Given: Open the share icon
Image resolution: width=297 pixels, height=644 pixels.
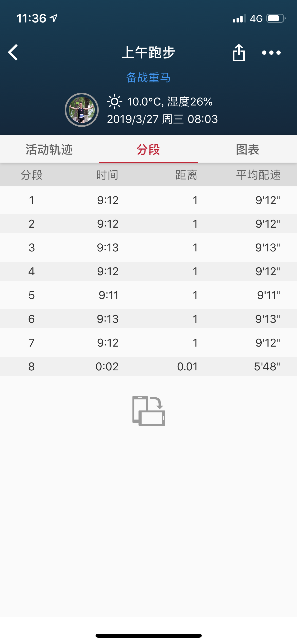Looking at the screenshot, I should point(239,52).
